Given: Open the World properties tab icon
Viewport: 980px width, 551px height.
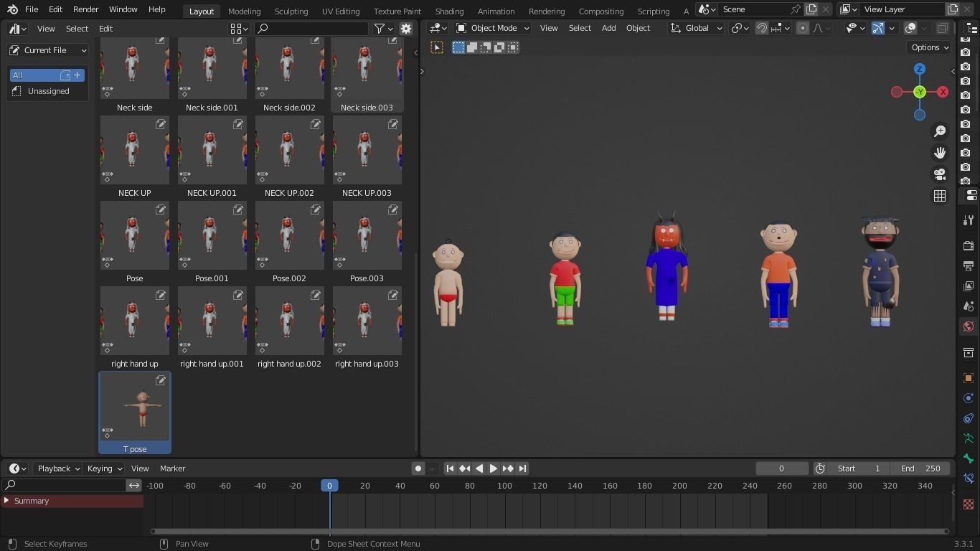Looking at the screenshot, I should click(x=969, y=326).
